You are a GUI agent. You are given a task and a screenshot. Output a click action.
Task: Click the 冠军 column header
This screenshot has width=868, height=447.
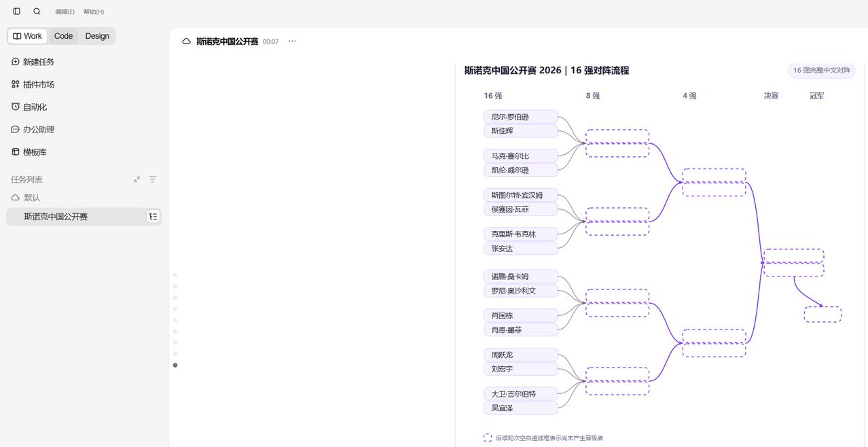(x=817, y=96)
